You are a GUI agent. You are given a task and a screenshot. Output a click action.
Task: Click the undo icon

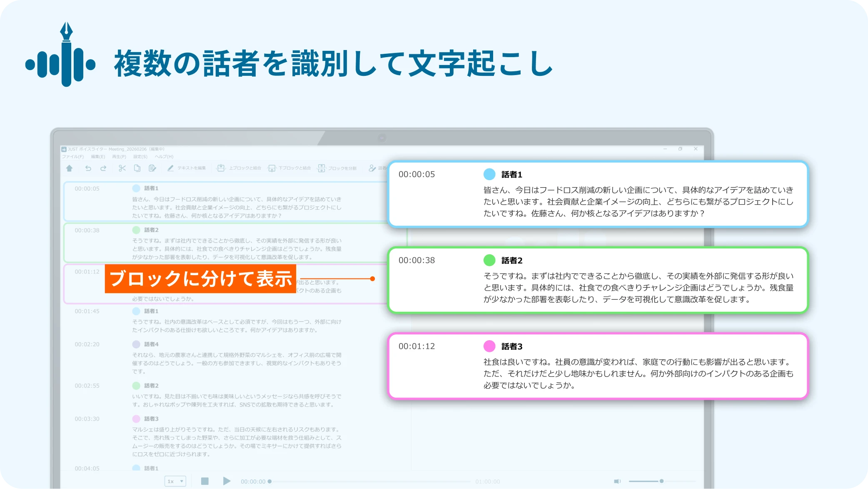click(x=89, y=168)
